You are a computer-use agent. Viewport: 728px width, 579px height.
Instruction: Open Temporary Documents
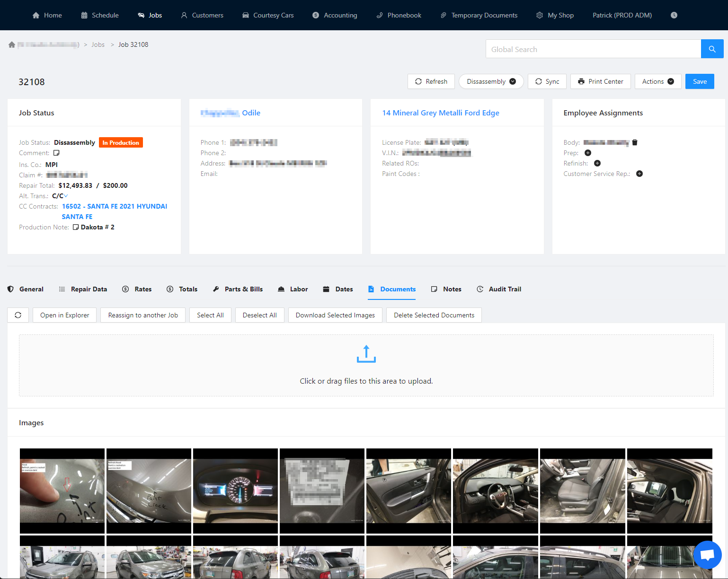(479, 15)
